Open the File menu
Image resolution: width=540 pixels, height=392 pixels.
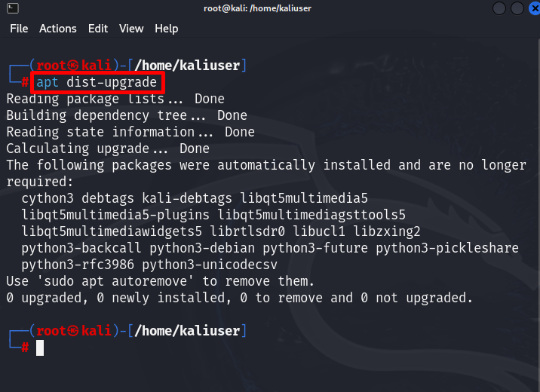coord(19,29)
